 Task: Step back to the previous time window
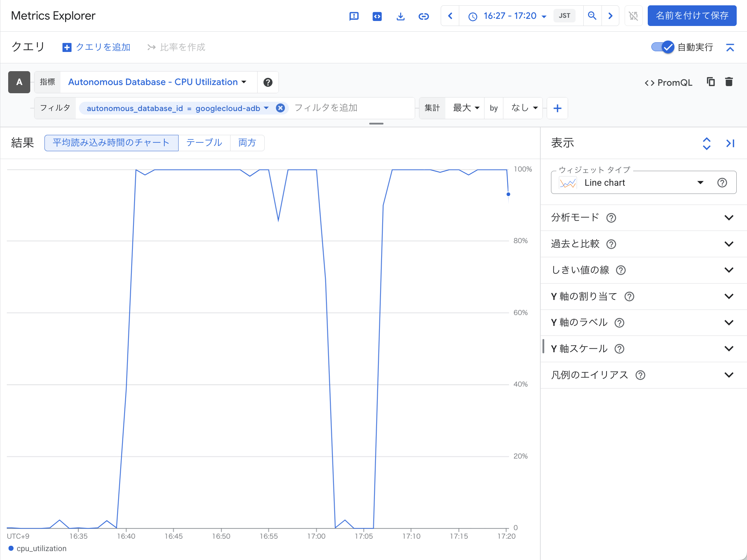[450, 16]
